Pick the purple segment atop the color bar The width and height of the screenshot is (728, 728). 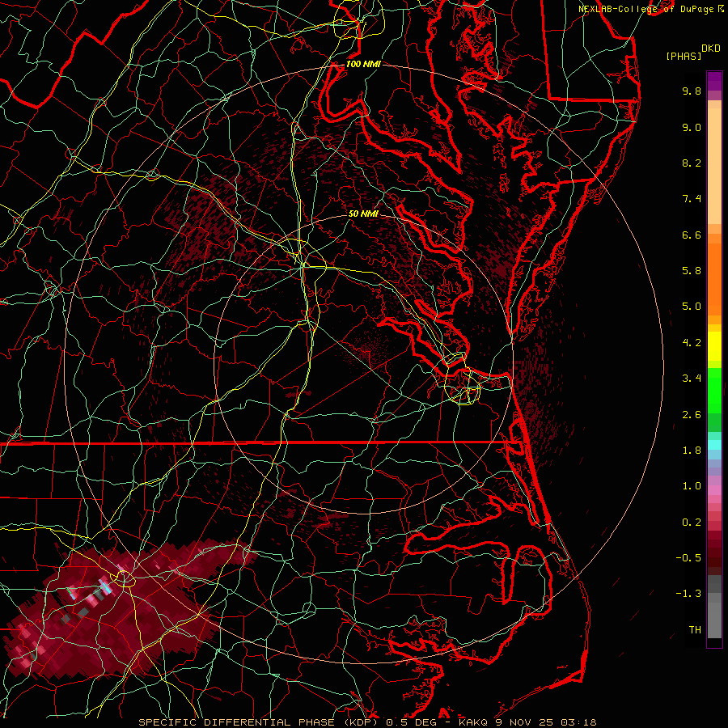pyautogui.click(x=714, y=81)
